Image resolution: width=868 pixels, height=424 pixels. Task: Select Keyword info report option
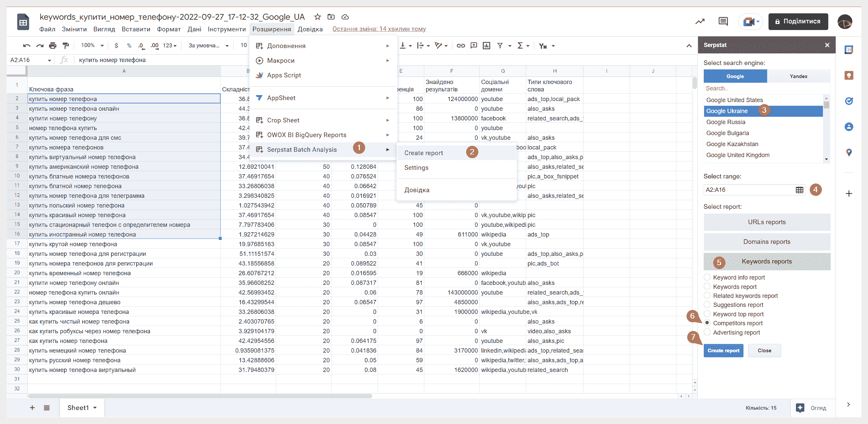click(x=707, y=277)
